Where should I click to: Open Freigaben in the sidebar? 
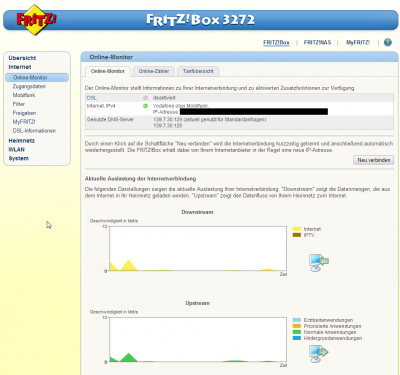point(24,113)
